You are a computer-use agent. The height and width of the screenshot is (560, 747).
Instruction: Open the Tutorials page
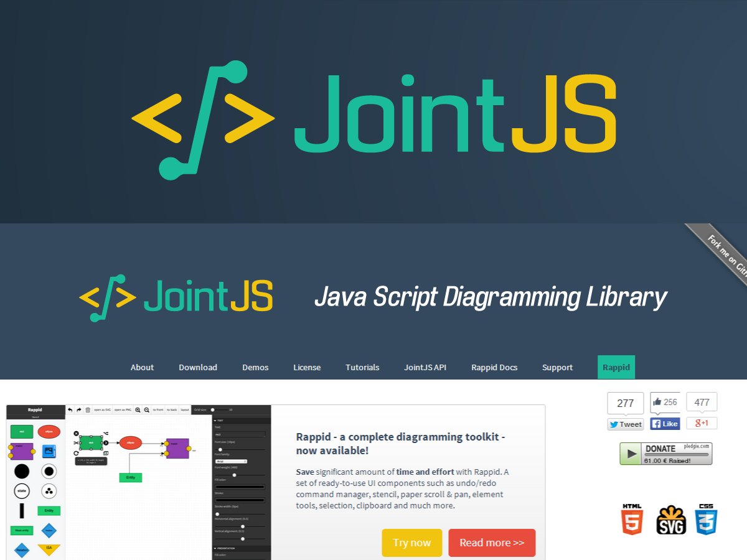pyautogui.click(x=362, y=367)
